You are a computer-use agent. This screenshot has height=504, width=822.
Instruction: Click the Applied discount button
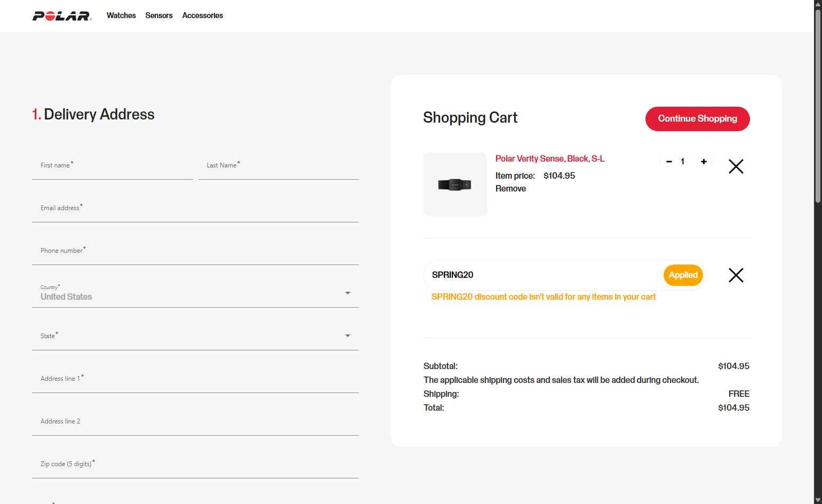683,275
